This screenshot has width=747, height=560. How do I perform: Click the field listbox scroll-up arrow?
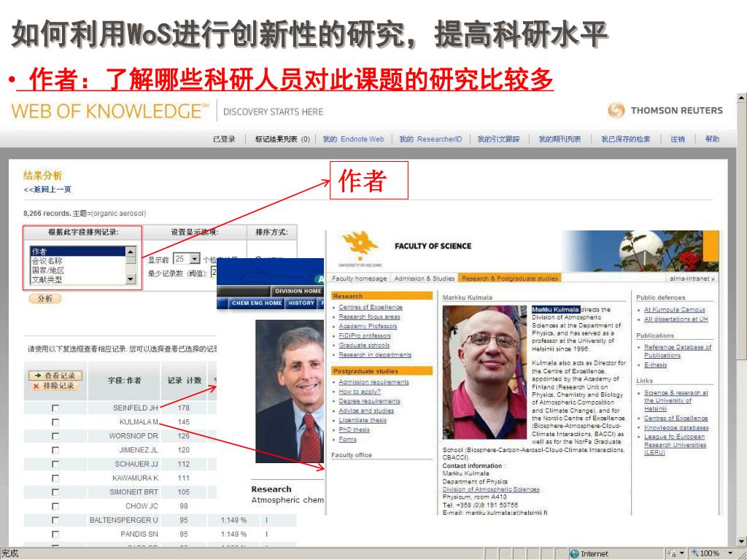[131, 252]
